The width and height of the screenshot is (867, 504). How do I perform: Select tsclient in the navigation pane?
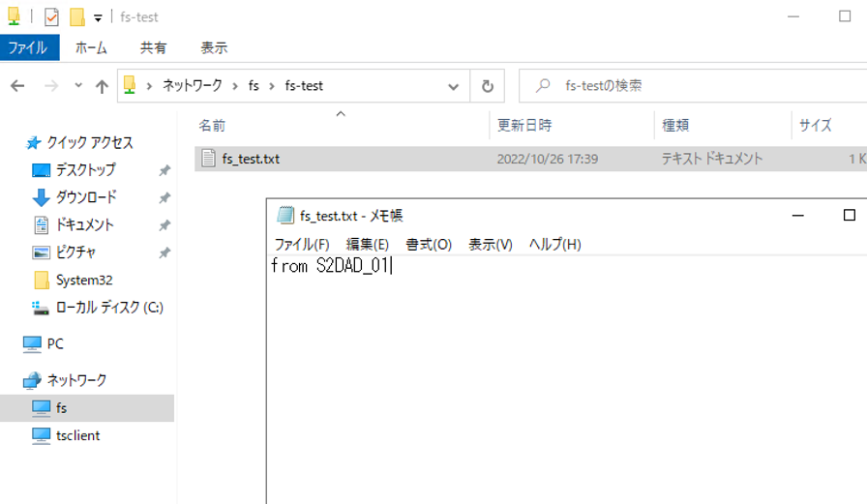tap(77, 435)
